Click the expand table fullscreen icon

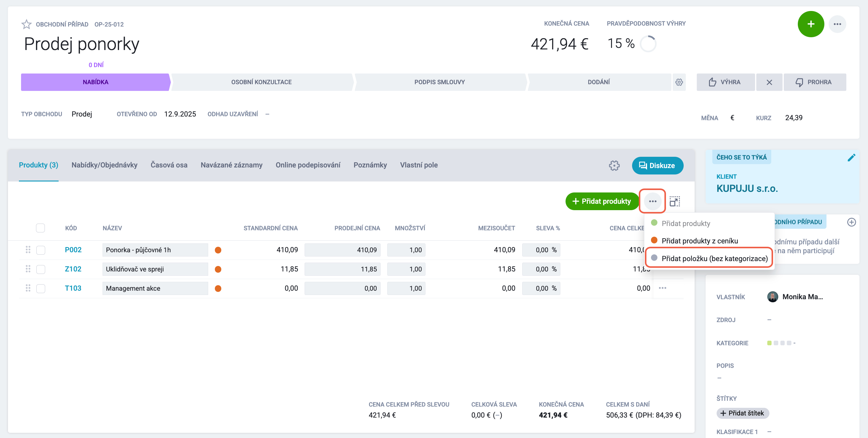[675, 201]
